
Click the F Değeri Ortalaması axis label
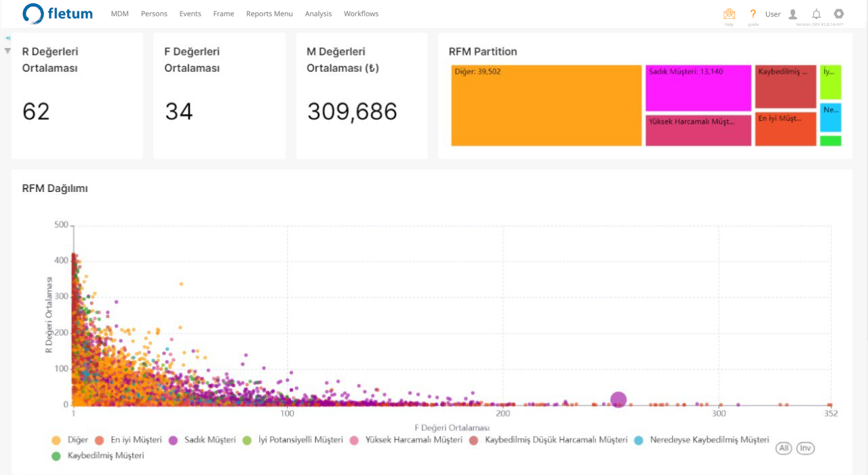pos(452,427)
